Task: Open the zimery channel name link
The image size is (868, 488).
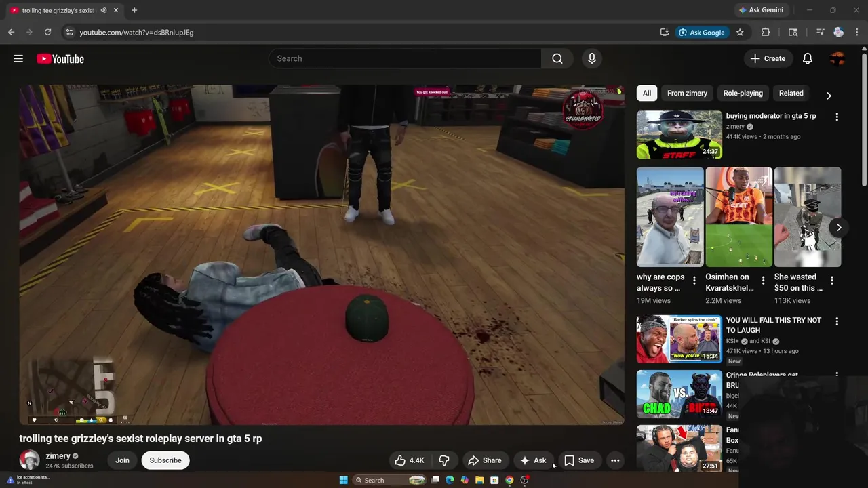Action: [58, 456]
